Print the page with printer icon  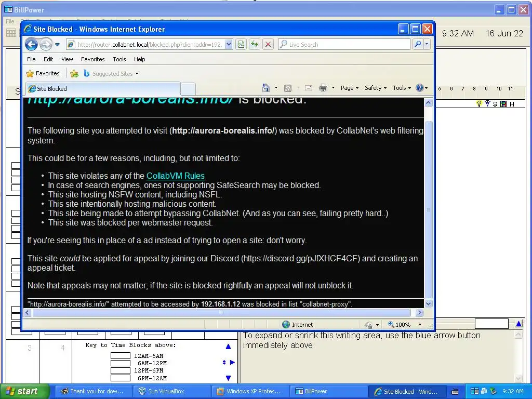tap(323, 88)
